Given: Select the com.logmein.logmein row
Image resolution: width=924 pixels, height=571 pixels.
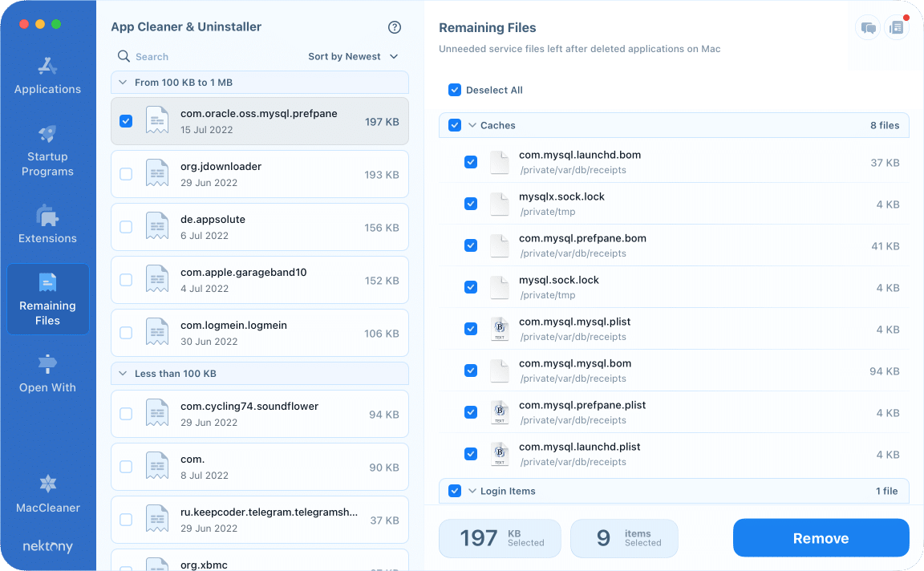Looking at the screenshot, I should (x=260, y=333).
